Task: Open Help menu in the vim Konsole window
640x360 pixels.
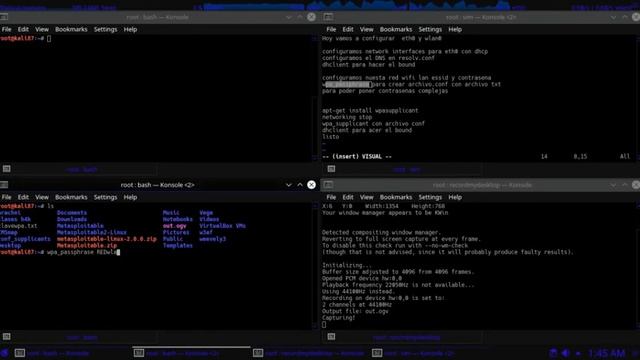Action: click(455, 29)
